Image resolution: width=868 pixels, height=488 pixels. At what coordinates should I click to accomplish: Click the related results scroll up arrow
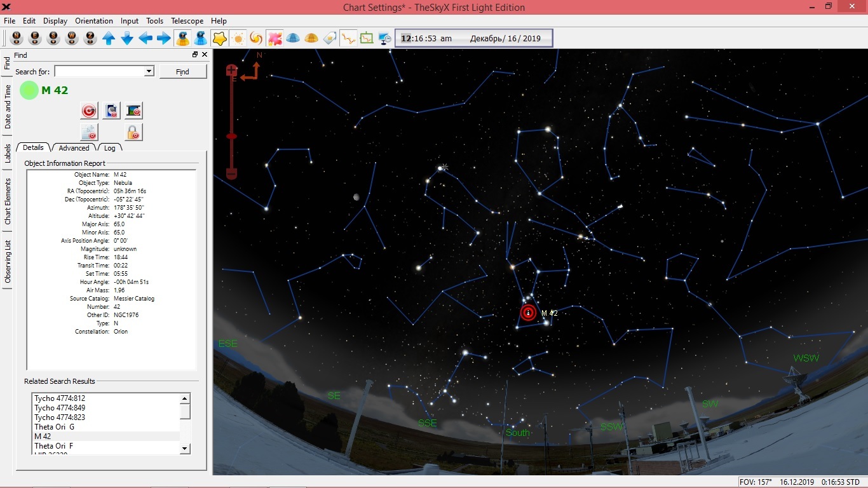[x=185, y=398]
